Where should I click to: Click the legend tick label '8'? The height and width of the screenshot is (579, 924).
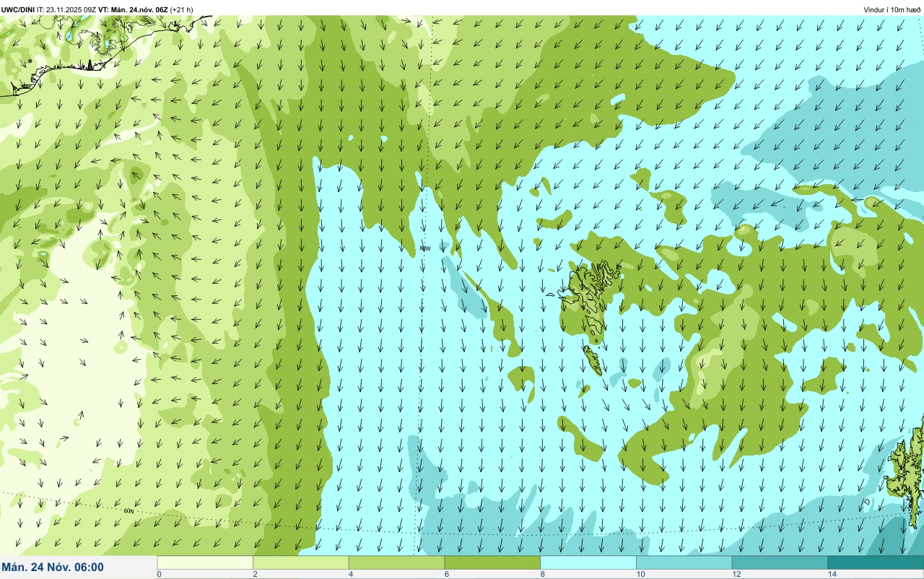point(542,574)
